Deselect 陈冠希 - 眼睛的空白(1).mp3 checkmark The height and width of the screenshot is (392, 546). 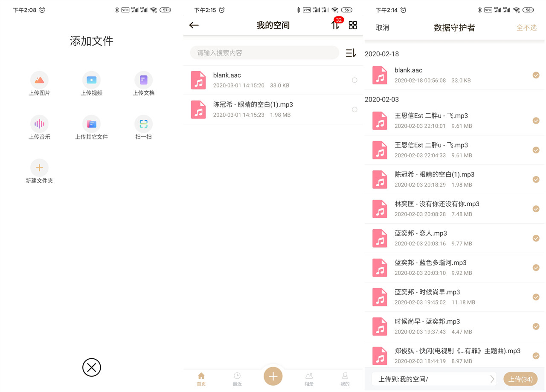pos(536,179)
